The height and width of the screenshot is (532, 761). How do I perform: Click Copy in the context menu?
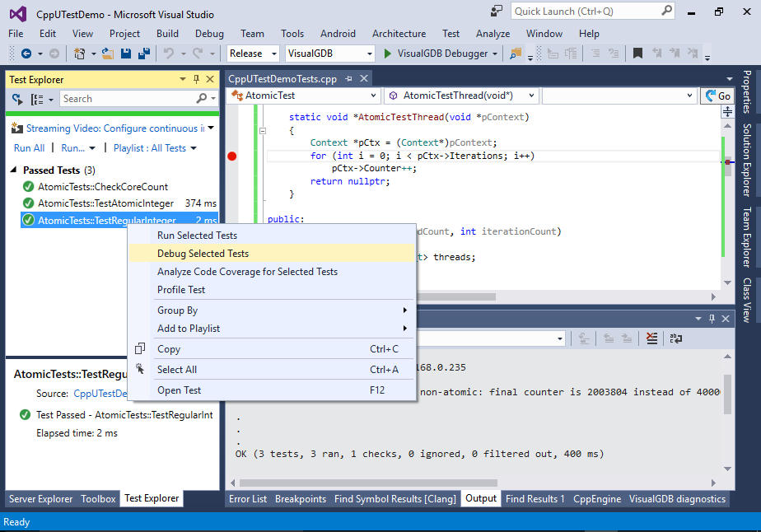pos(272,349)
